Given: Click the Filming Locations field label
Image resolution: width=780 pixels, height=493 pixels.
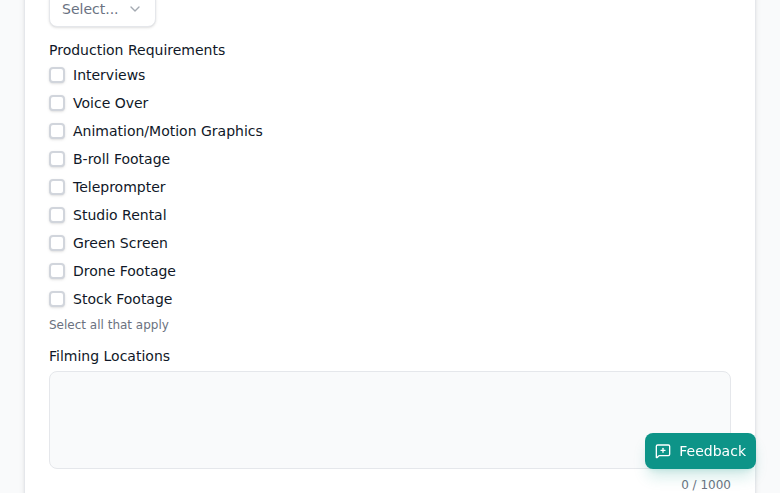Looking at the screenshot, I should pyautogui.click(x=109, y=356).
